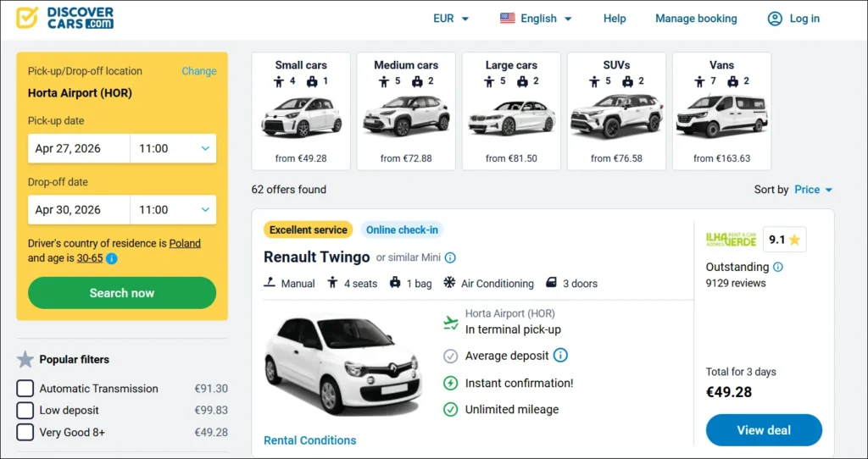The image size is (868, 459).
Task: Select the Medium cars category
Action: click(406, 111)
